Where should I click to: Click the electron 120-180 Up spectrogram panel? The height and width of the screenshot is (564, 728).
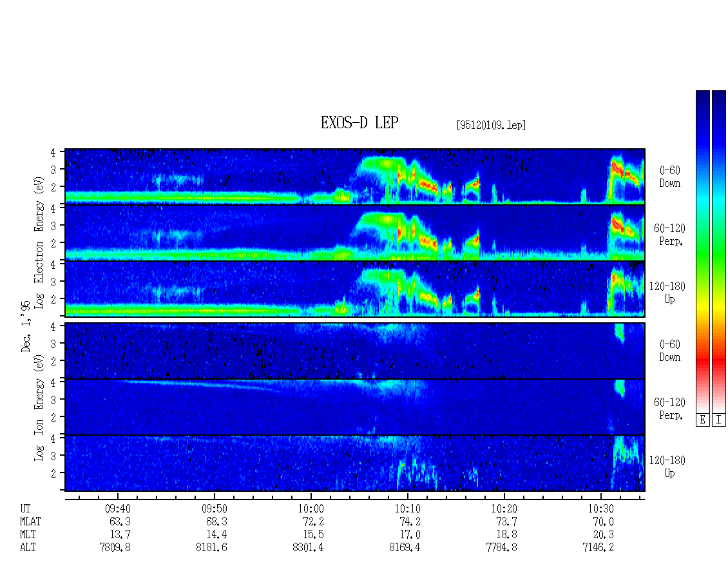pyautogui.click(x=355, y=289)
